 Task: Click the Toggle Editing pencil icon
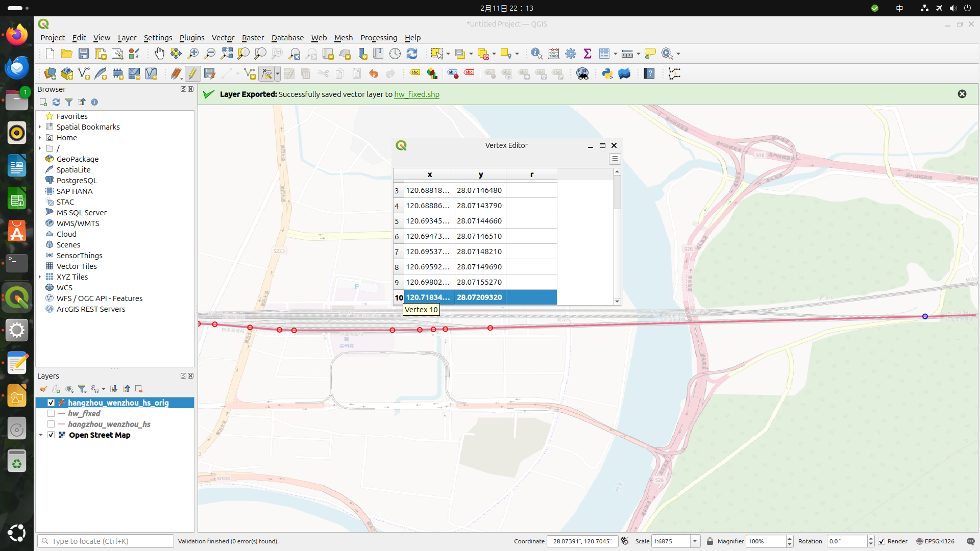coord(192,74)
